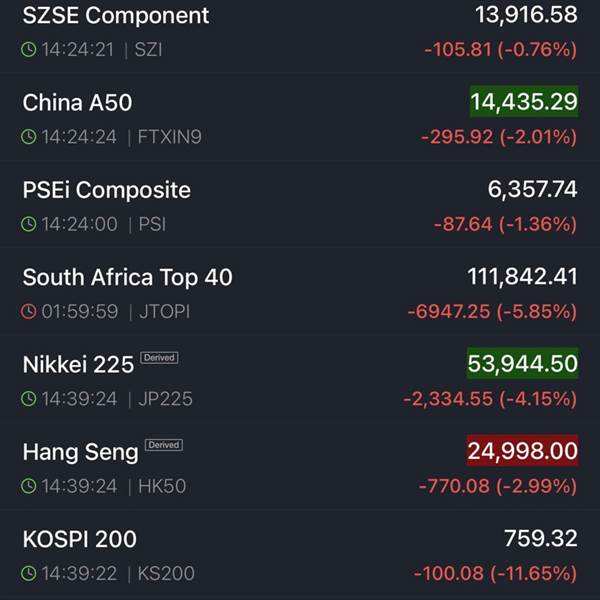600x600 pixels.
Task: Tap the green highlighted 53,944.50 price
Action: 522,364
